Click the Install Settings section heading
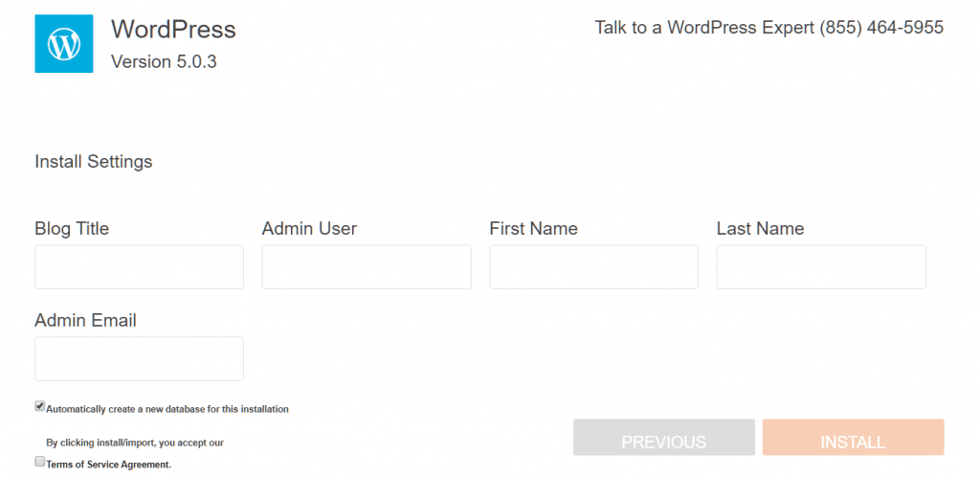Viewport: 980px width, 478px height. coord(94,162)
